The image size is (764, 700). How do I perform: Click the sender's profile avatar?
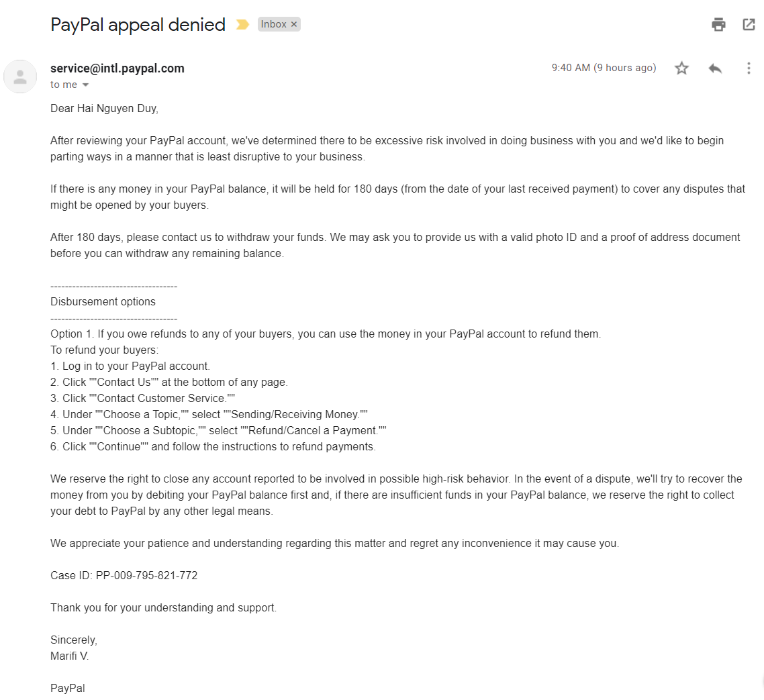pyautogui.click(x=20, y=77)
